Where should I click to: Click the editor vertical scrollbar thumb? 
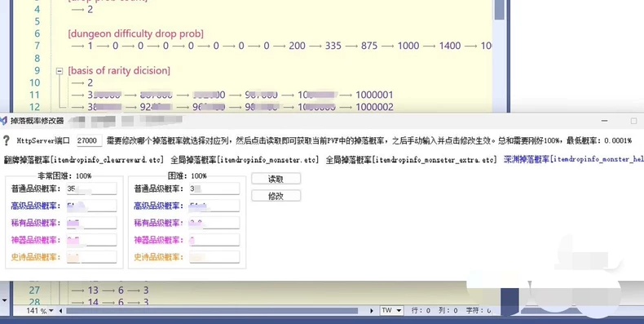pyautogui.click(x=499, y=10)
